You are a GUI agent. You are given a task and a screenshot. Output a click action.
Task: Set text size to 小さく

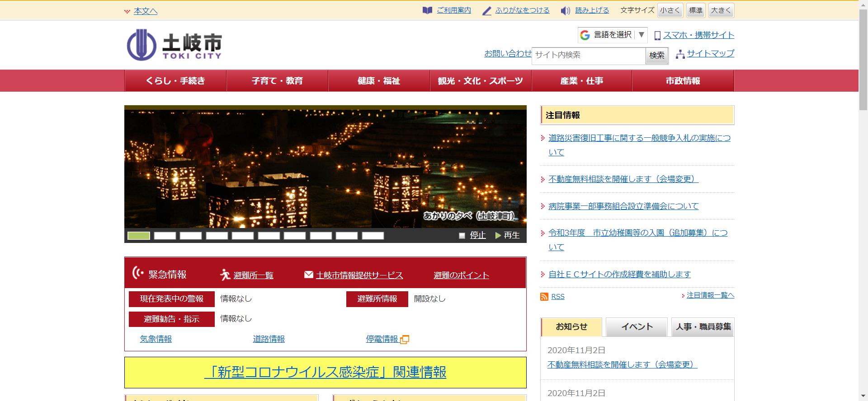[670, 10]
